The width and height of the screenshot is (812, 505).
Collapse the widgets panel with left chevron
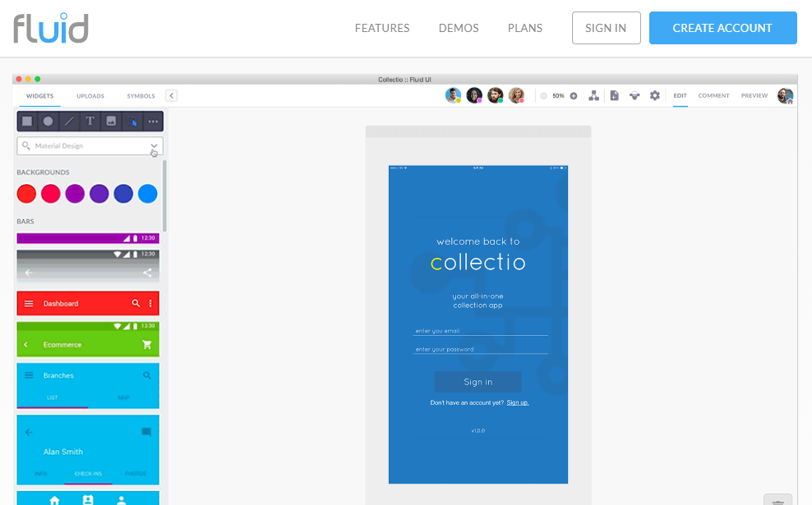pyautogui.click(x=172, y=96)
